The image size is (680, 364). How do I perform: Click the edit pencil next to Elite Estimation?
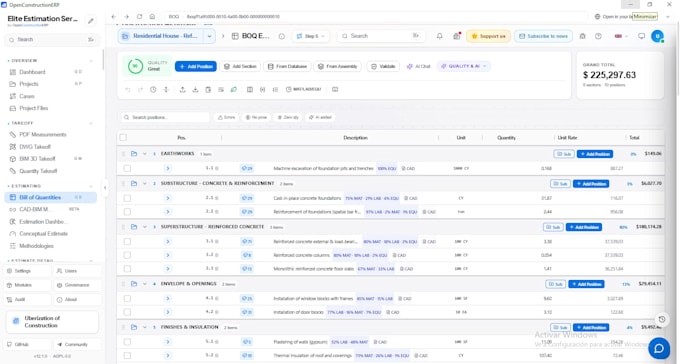(x=91, y=20)
